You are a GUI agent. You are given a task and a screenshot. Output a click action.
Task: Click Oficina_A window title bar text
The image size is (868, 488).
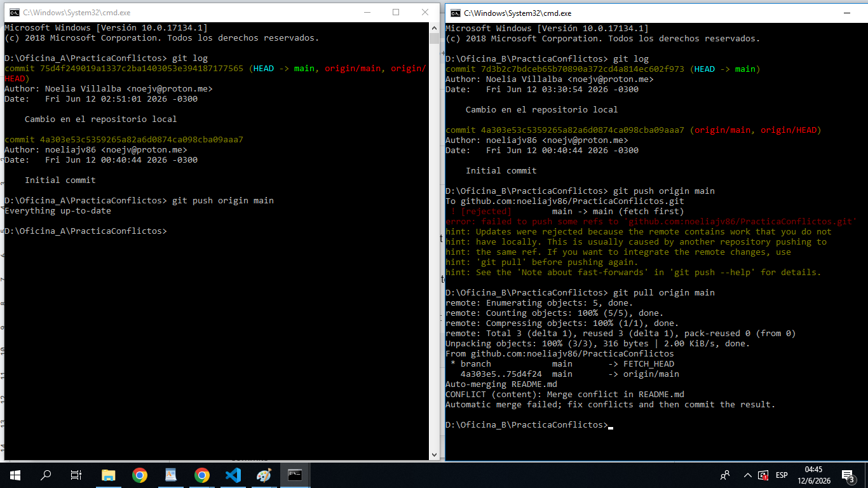coord(76,12)
